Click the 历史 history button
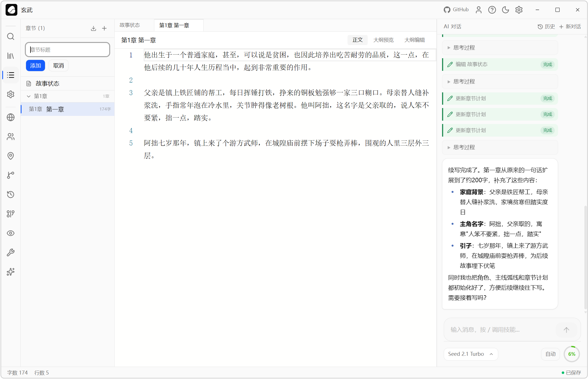588x379 pixels. tap(546, 27)
